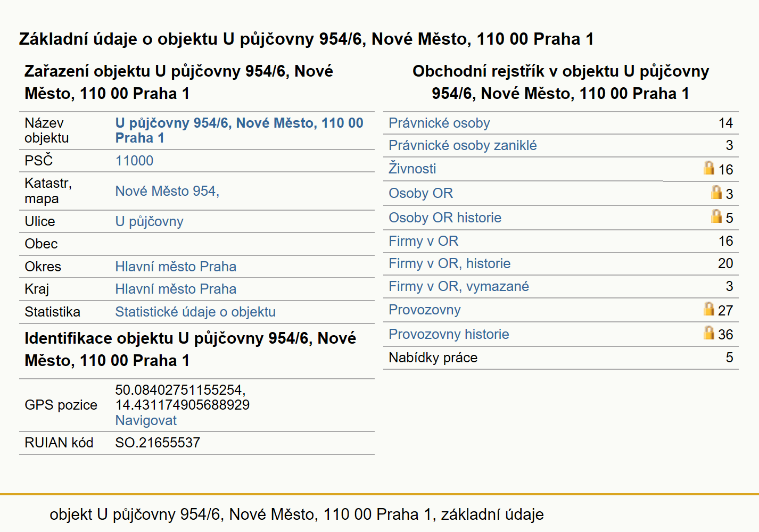Click the Navigovat link under GPS pozice

click(x=146, y=420)
